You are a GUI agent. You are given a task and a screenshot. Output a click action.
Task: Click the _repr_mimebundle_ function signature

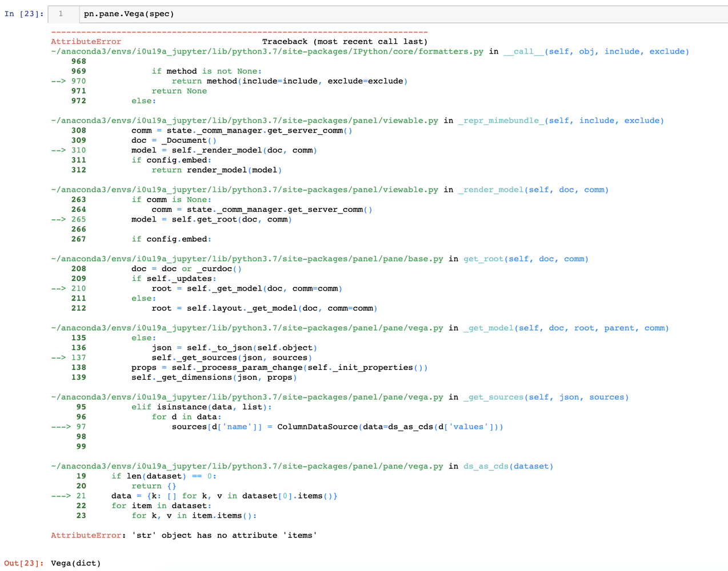561,120
